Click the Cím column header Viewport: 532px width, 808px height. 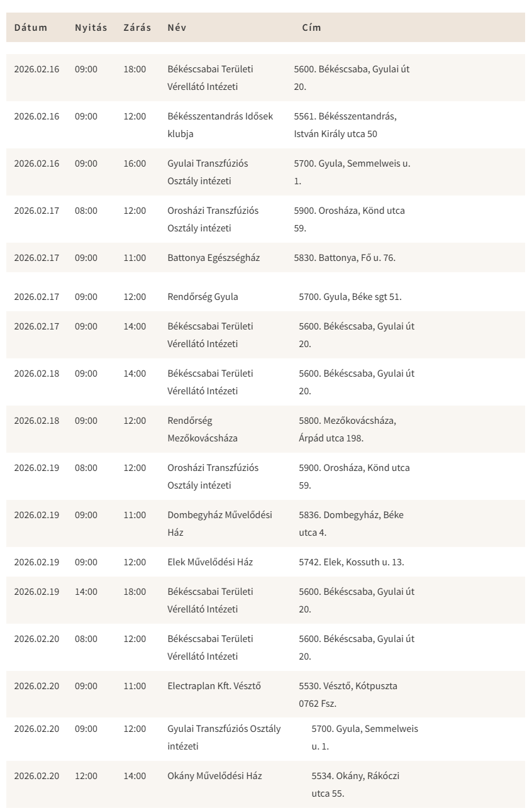coord(311,28)
